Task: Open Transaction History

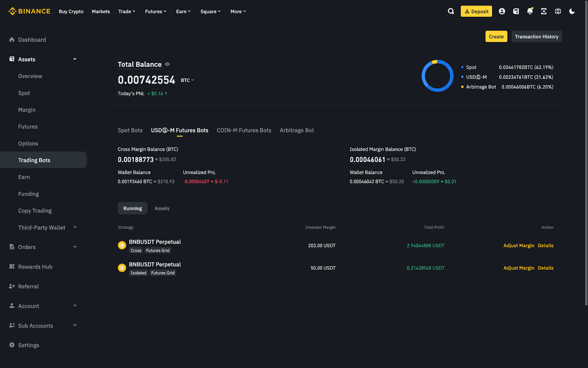Action: coord(537,36)
